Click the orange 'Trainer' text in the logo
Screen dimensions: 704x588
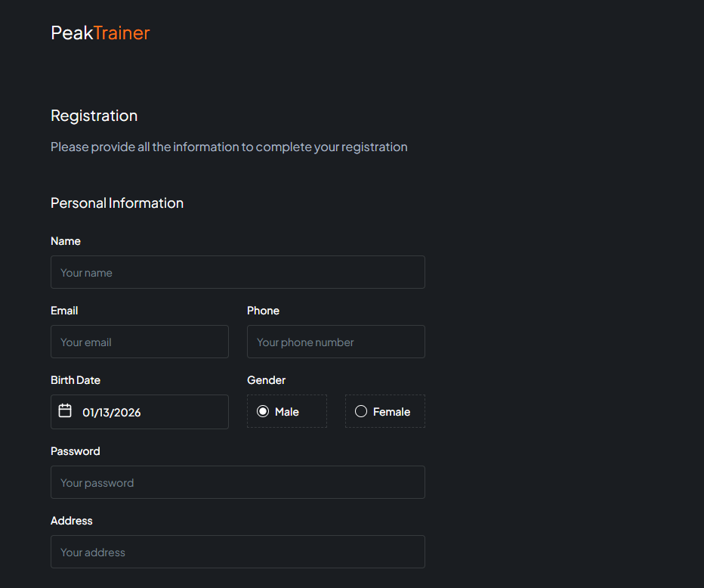[125, 32]
